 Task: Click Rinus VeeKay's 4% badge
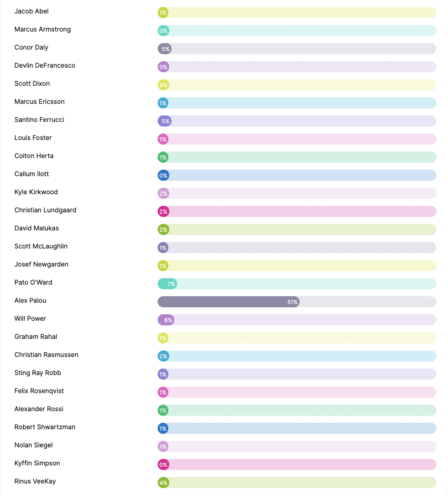[x=163, y=483]
